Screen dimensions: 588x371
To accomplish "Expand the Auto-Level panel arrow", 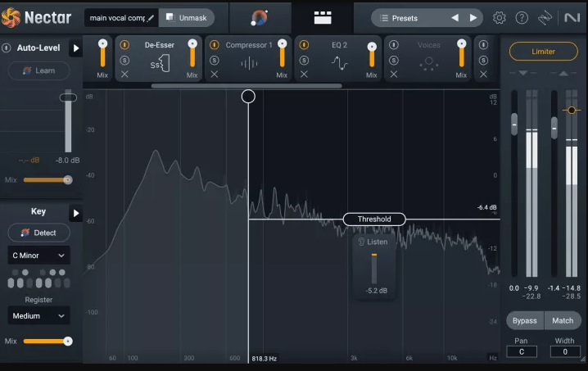I will click(x=75, y=48).
